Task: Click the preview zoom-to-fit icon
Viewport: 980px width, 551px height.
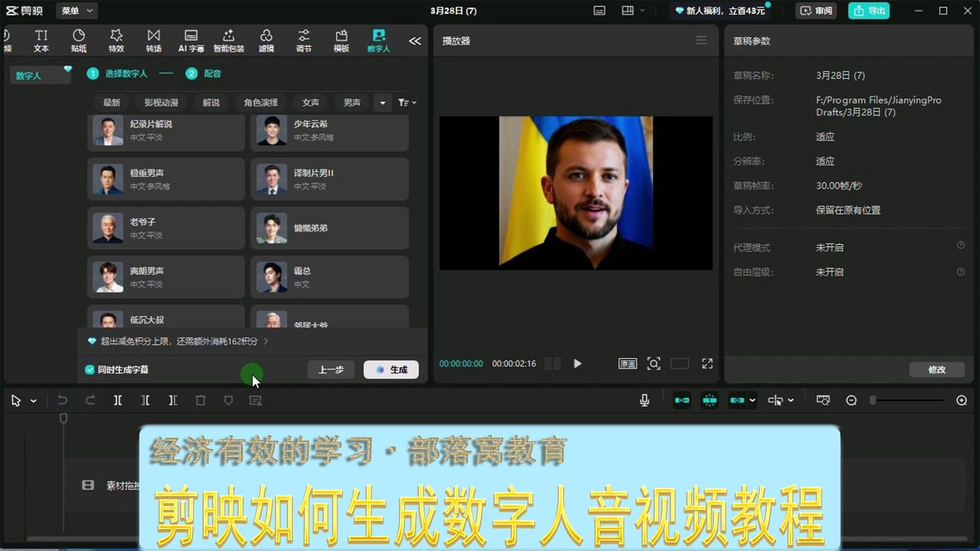Action: tap(654, 364)
